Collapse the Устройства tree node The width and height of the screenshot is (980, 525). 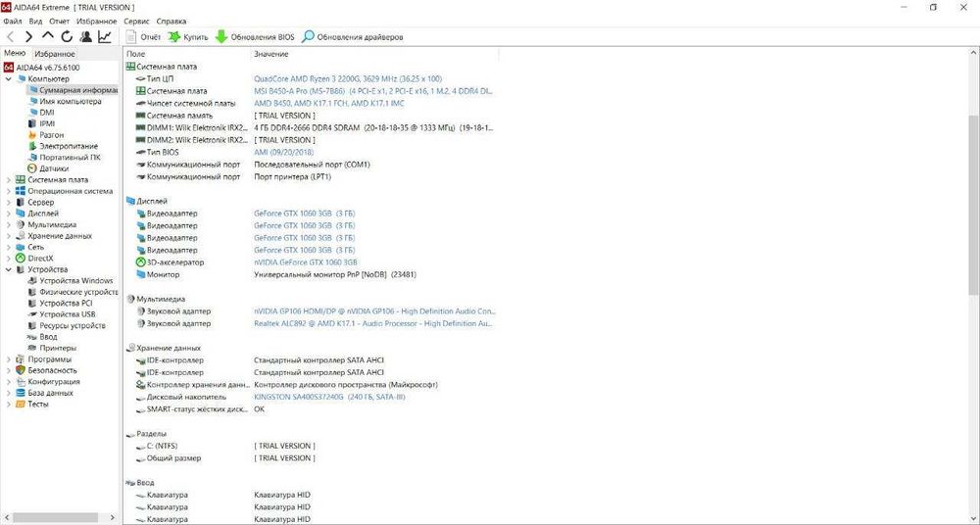8,269
